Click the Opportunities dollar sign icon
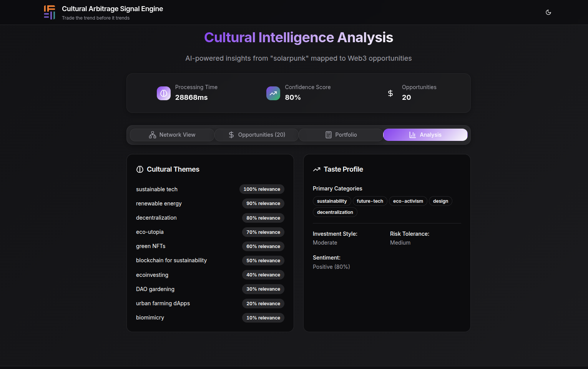This screenshot has height=369, width=588. coord(390,93)
